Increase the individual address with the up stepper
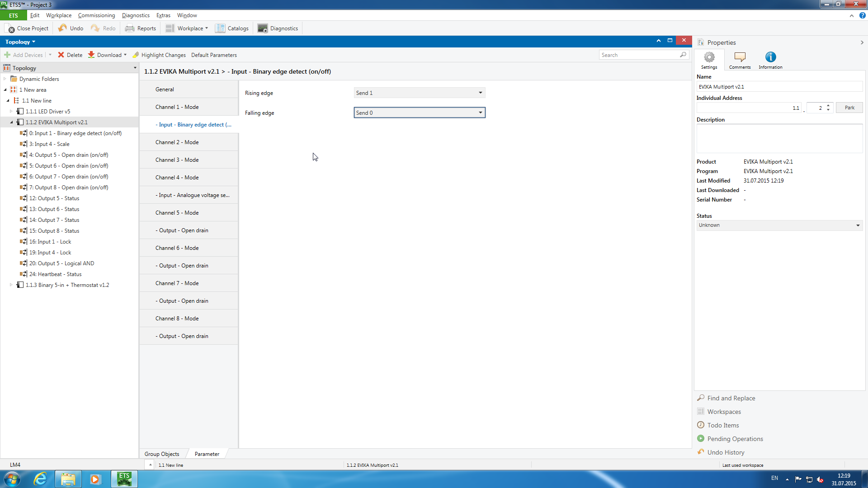Screen dimensions: 868x488 pos(828,105)
